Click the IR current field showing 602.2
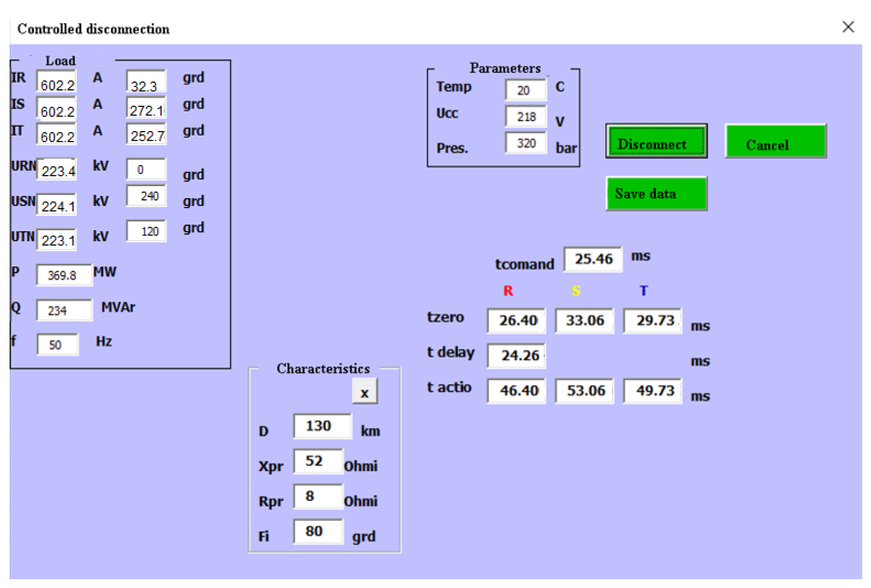 (57, 81)
